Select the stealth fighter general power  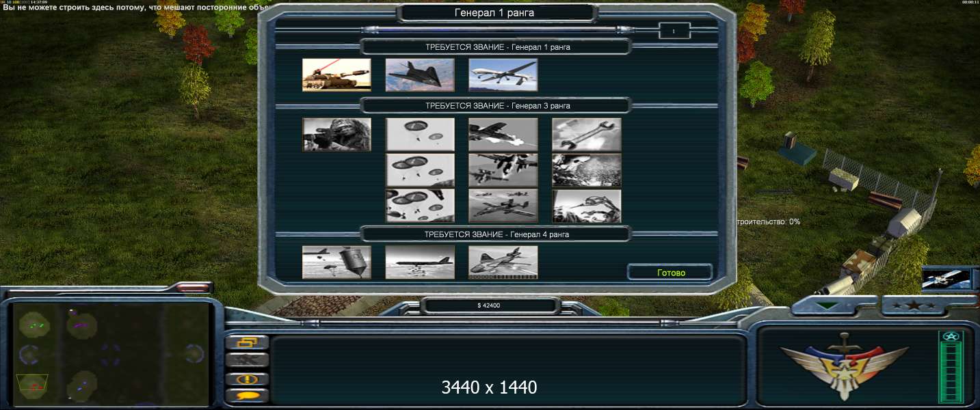(x=420, y=74)
